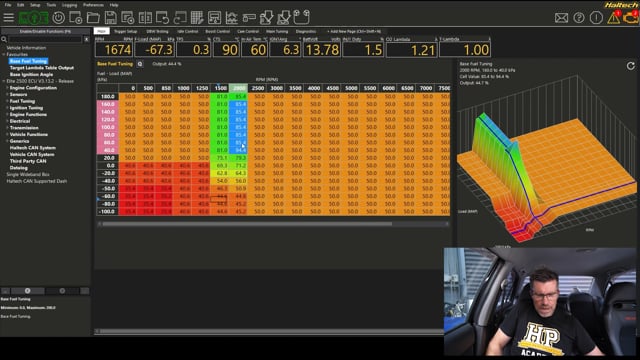Click the save-as icon next to the floppy disk
This screenshot has height=360, width=640.
coord(128,18)
